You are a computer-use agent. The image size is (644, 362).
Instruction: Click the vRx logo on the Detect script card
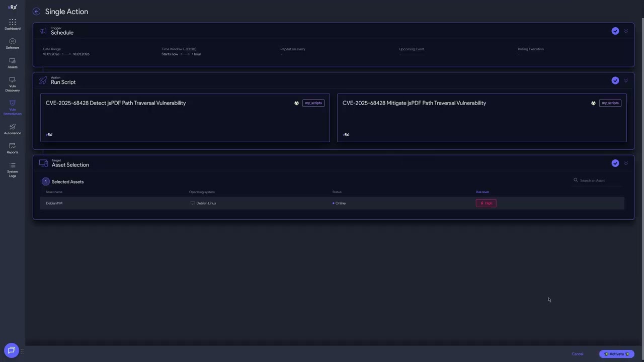point(49,135)
